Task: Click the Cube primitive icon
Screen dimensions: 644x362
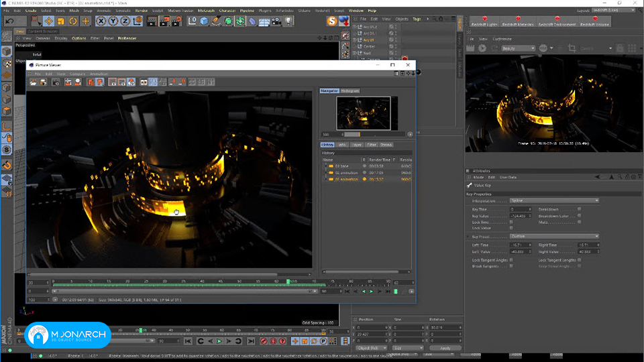Action: click(204, 21)
